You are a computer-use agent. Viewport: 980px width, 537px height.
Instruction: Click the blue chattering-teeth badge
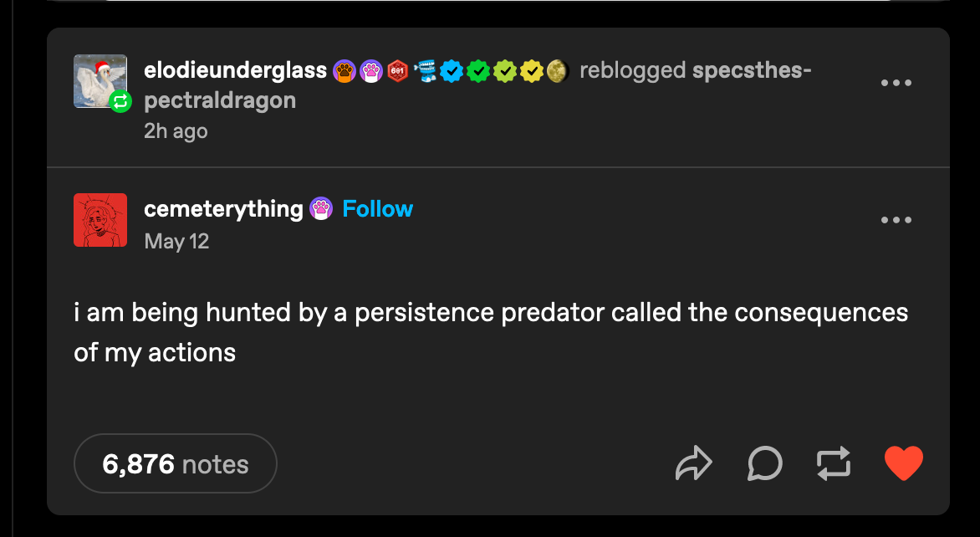425,70
